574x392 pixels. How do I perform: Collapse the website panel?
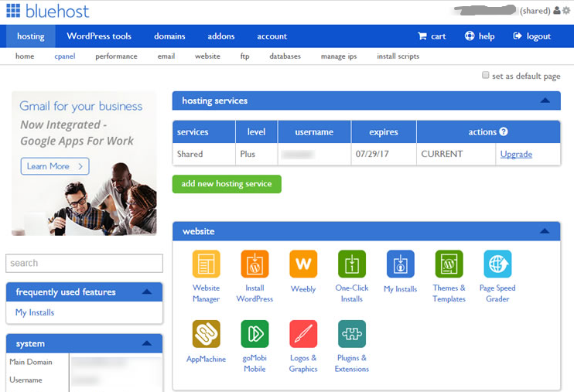click(x=545, y=231)
